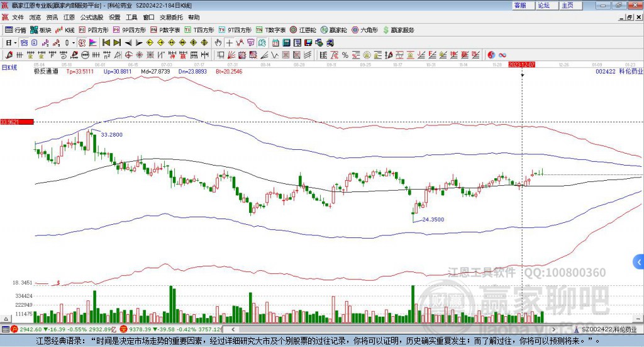This screenshot has width=644, height=347.
Task: Open the P四方形 tool
Action: point(94,30)
